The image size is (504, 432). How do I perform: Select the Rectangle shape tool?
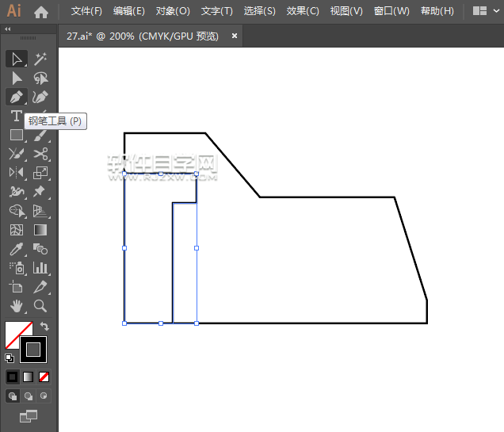coord(16,136)
